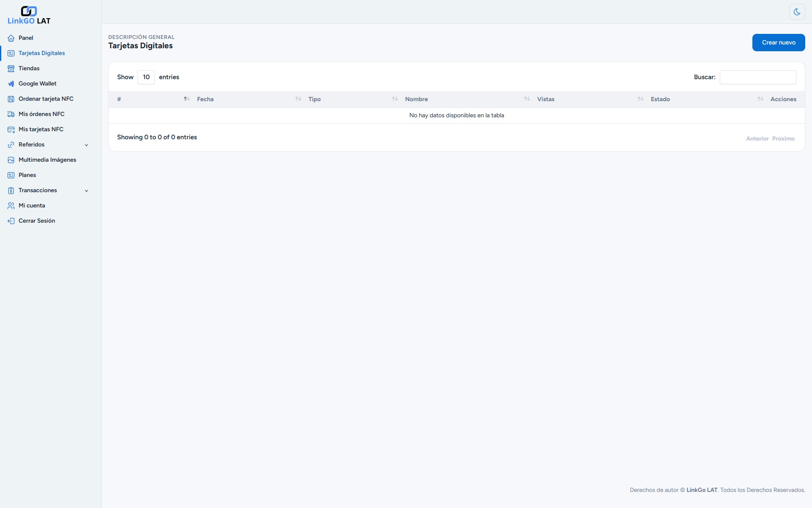
Task: Click the Cerrar Sesión logout icon
Action: [11, 221]
